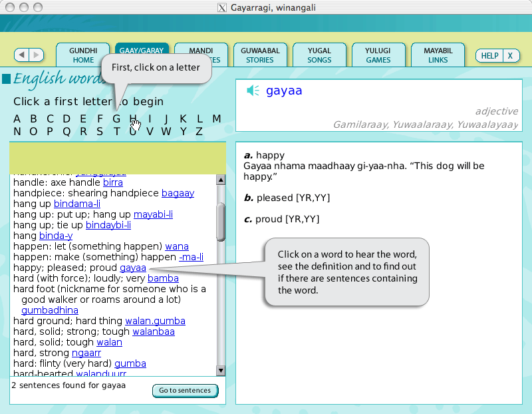Screen dimensions: 532x414
Task: Open the HELP button
Action: (x=489, y=56)
